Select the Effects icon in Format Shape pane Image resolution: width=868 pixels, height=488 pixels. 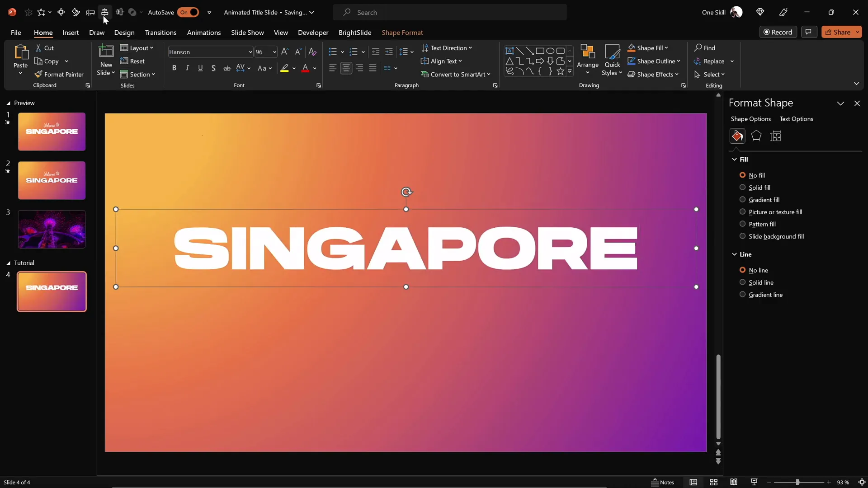click(x=757, y=136)
